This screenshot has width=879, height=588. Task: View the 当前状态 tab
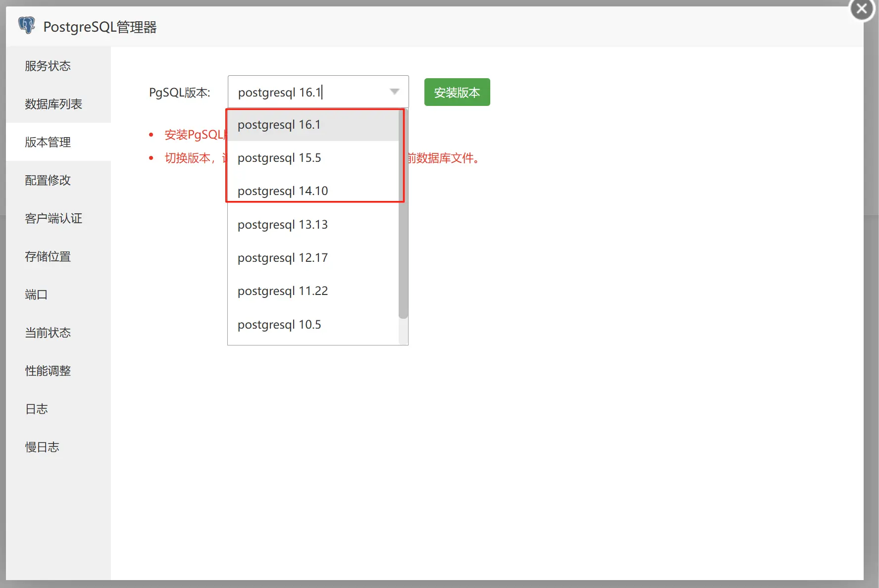(x=58, y=333)
